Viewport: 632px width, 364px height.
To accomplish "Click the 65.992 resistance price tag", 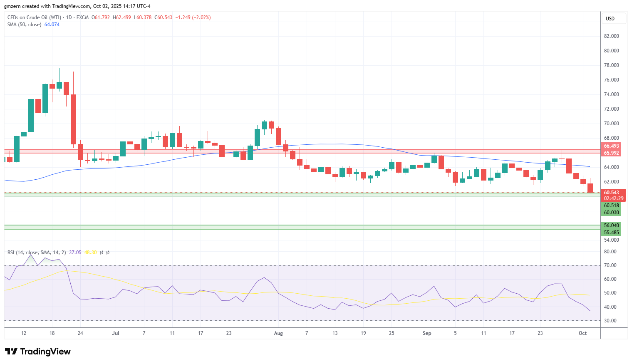I will point(611,153).
